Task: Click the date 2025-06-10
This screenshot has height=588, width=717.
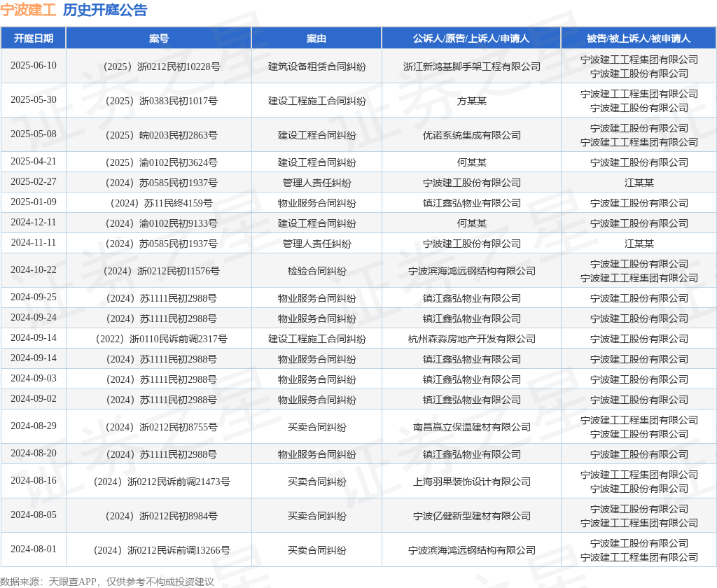Action: [x=34, y=65]
